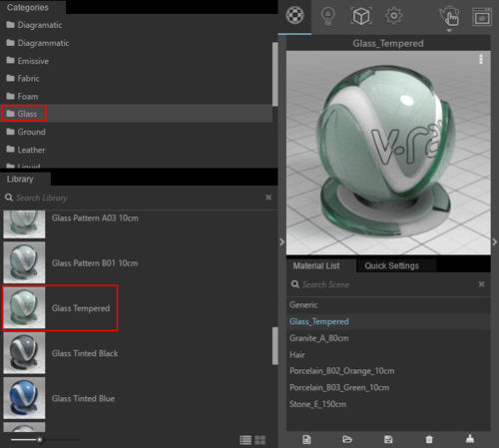The image size is (499, 448).
Task: Open the Fabric category folder
Action: pos(23,79)
